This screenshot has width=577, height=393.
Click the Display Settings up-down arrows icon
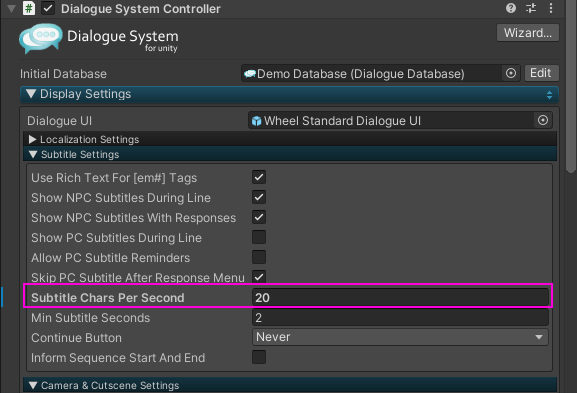(x=549, y=95)
